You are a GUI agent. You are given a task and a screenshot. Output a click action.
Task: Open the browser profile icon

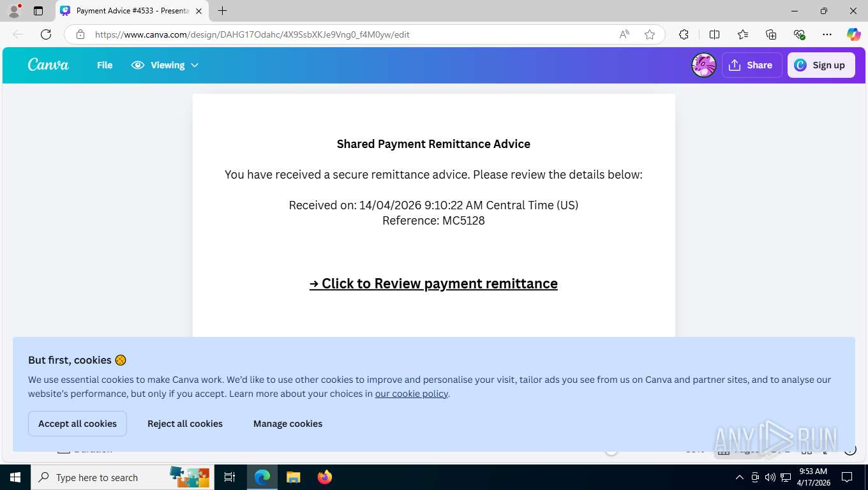(x=14, y=10)
